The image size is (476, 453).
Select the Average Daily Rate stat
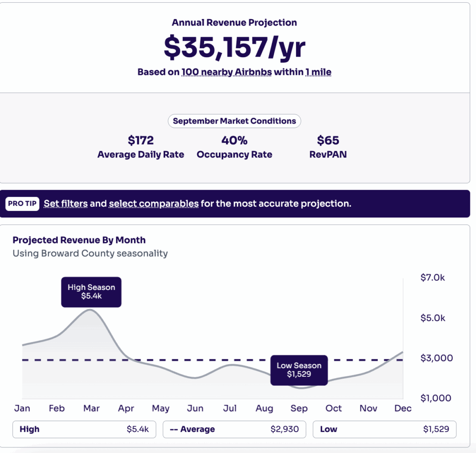click(x=140, y=147)
